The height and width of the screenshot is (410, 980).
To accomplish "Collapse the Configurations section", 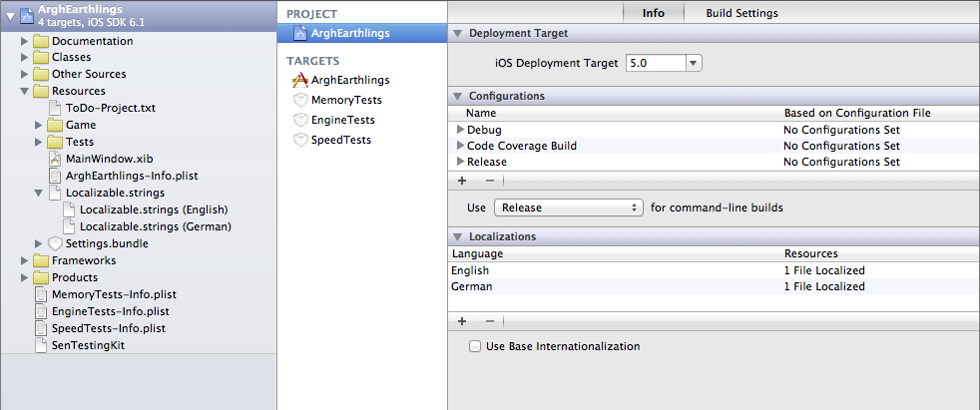I will point(457,96).
